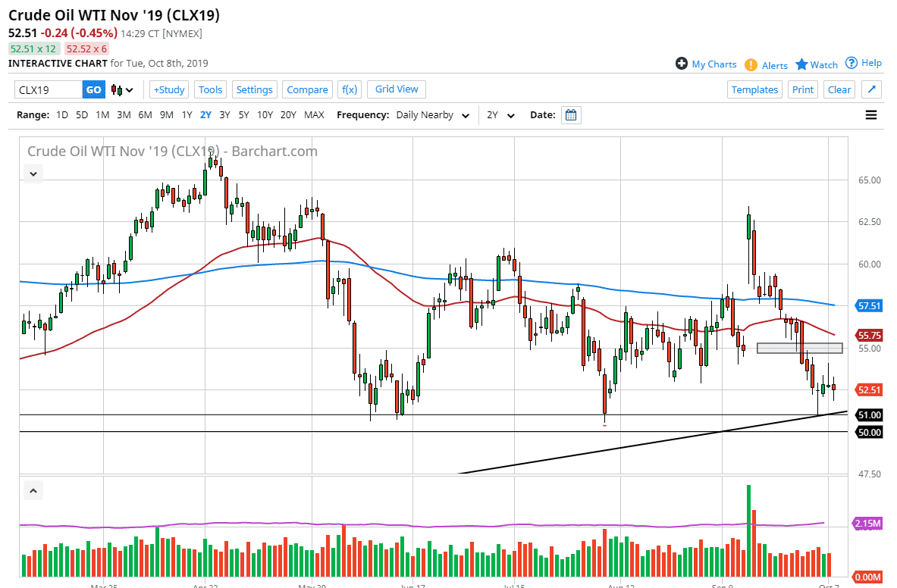Image resolution: width=897 pixels, height=588 pixels.
Task: Open the Daily Nearby frequency dropdown
Action: [x=431, y=114]
